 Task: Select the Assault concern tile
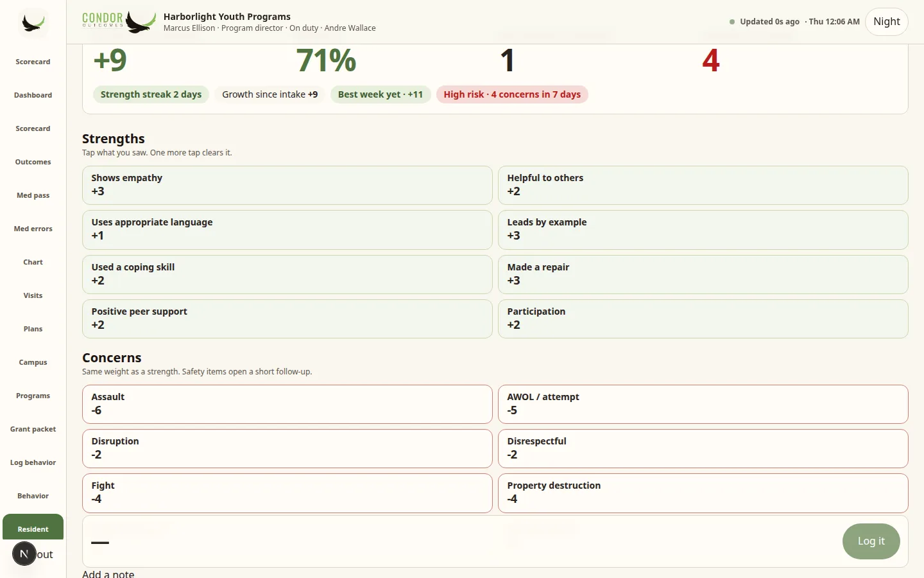[x=287, y=404]
